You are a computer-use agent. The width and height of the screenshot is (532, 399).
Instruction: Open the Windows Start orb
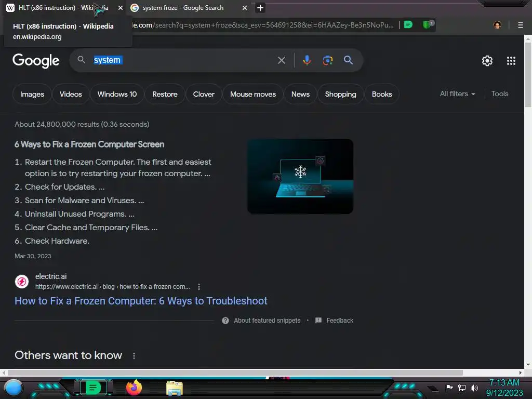(14, 388)
